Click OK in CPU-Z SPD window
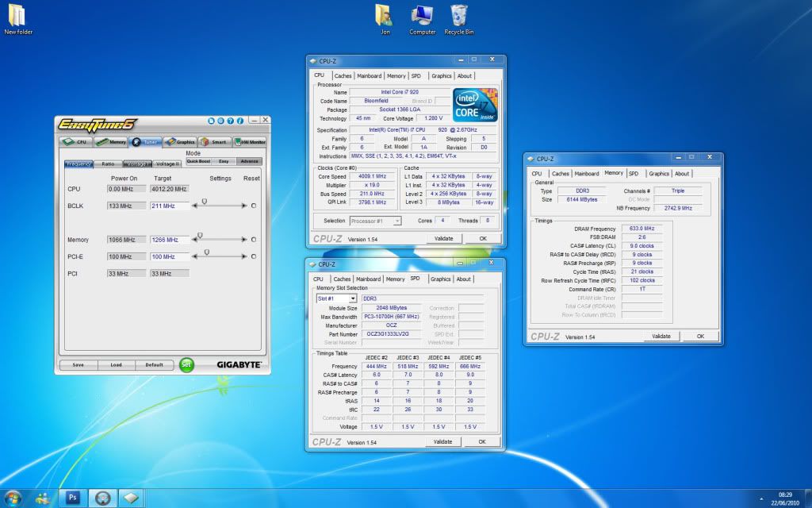812x508 pixels. (482, 441)
